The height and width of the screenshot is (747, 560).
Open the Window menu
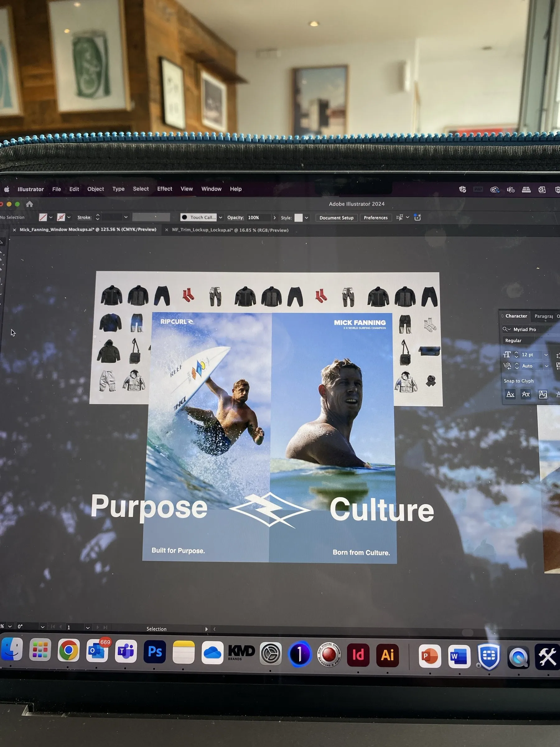211,189
